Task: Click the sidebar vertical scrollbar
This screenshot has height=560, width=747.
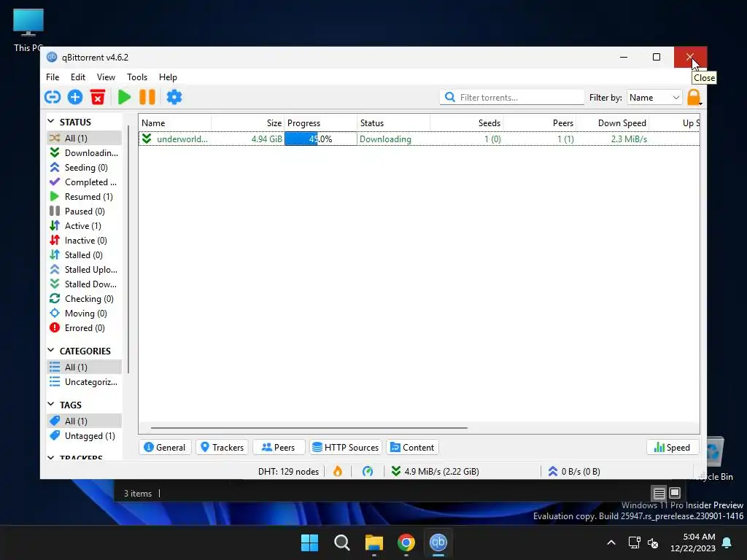Action: pos(128,249)
